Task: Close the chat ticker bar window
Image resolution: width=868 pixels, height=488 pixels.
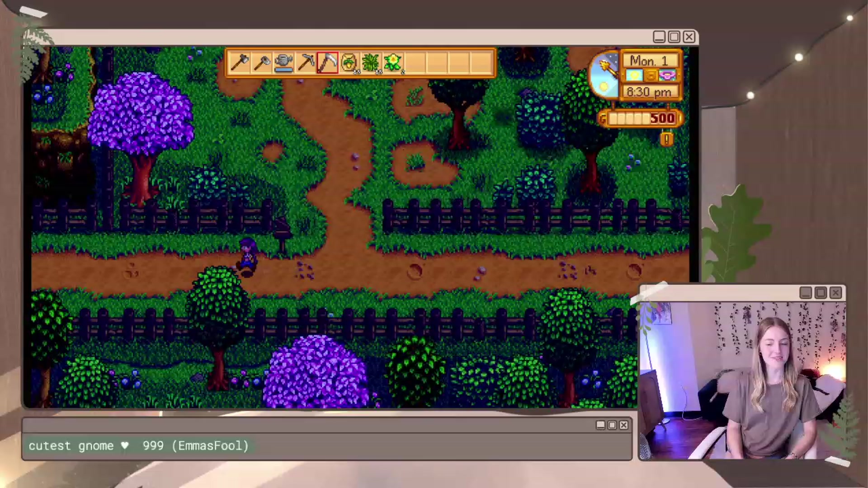Action: (x=624, y=425)
